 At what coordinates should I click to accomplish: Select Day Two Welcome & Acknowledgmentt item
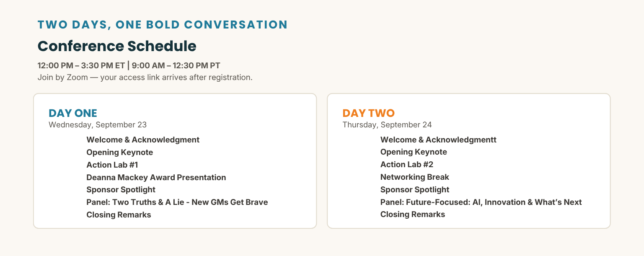click(438, 140)
